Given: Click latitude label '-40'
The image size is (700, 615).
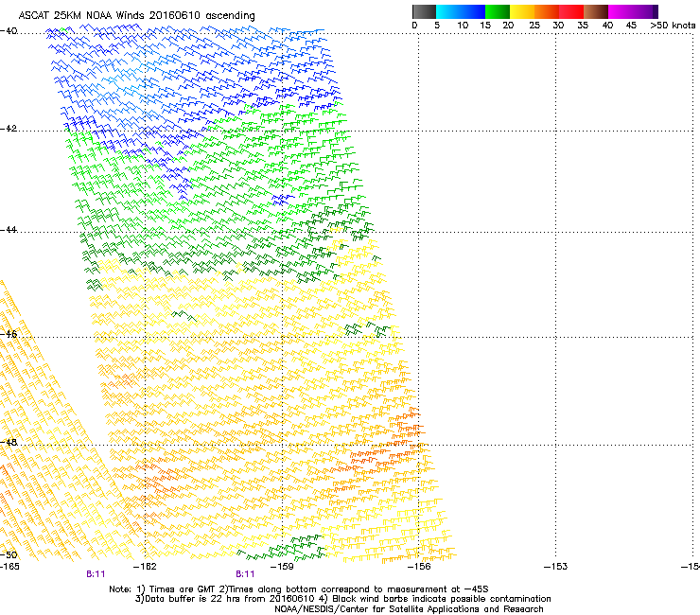Looking at the screenshot, I should 9,31.
